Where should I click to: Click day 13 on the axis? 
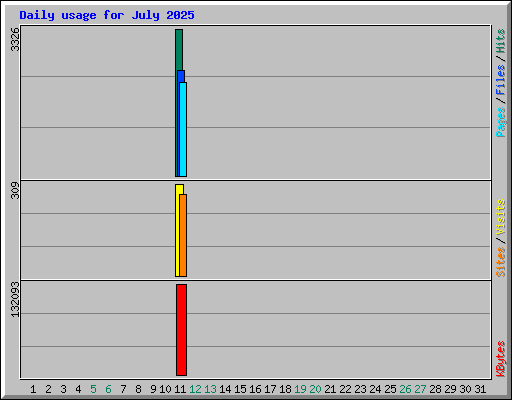[210, 389]
